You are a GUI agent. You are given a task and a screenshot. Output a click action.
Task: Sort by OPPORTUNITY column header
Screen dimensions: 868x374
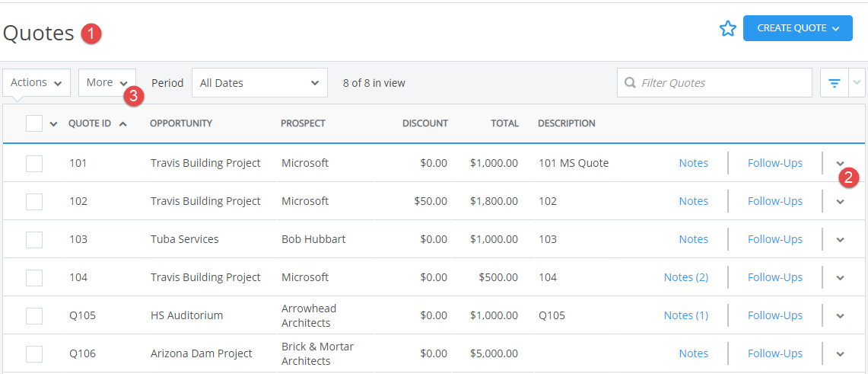pyautogui.click(x=181, y=123)
